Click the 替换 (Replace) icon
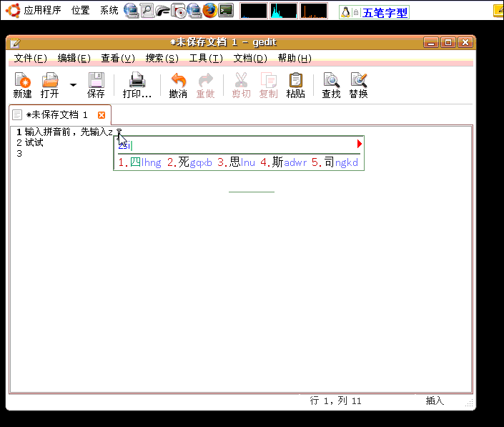The height and width of the screenshot is (427, 504). (359, 80)
